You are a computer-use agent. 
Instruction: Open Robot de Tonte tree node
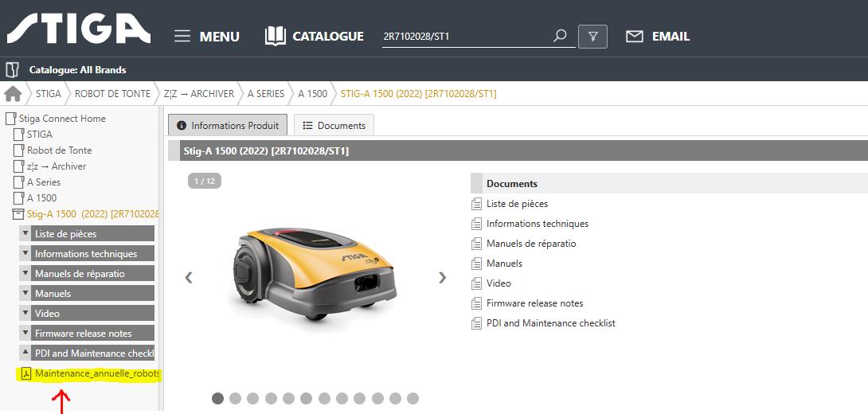tap(59, 150)
